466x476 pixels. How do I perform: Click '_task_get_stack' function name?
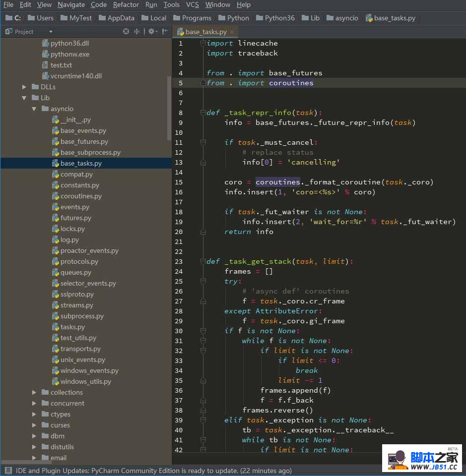click(258, 261)
